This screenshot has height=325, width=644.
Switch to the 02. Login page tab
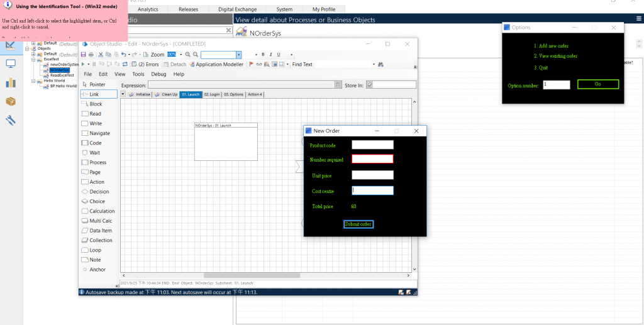(x=212, y=94)
